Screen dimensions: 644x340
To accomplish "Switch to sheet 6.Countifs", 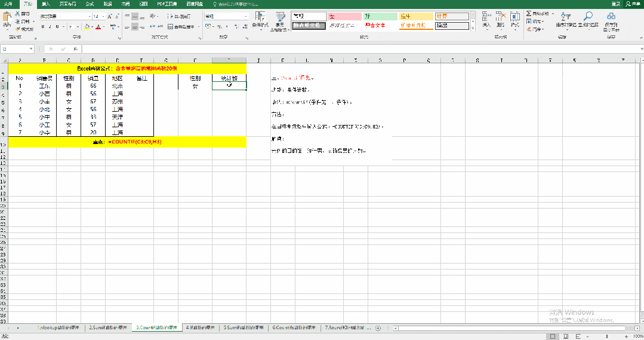I will click(294, 328).
